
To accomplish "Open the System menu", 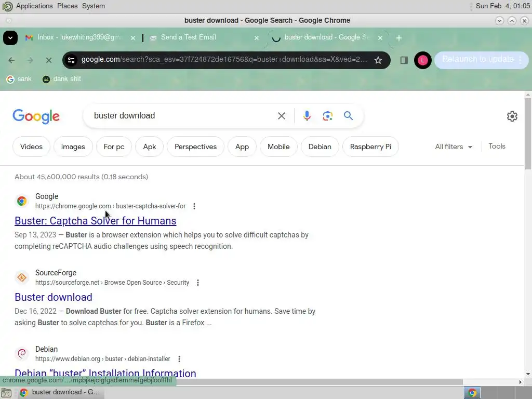I will point(94,6).
